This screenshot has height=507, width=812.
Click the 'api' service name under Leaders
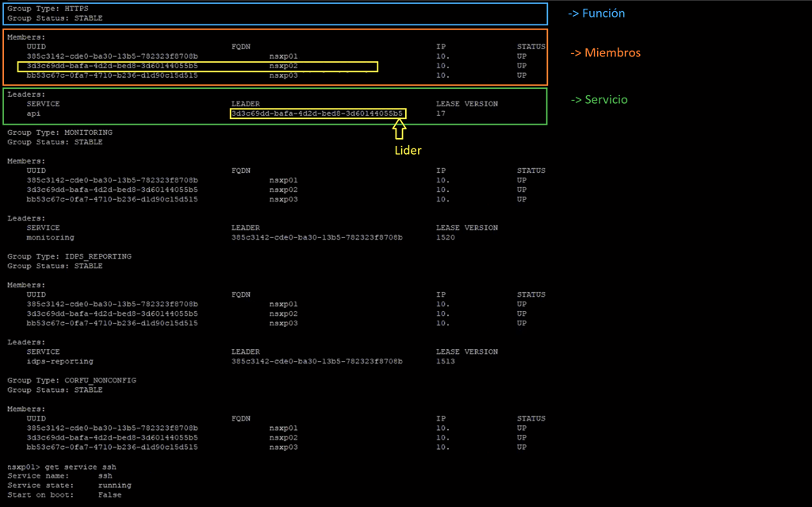[x=33, y=113]
